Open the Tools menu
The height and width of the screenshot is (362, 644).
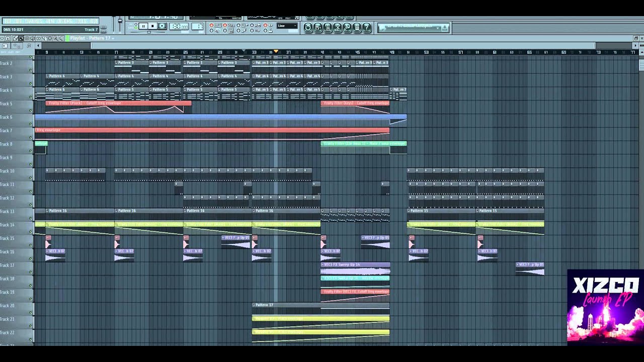(81, 22)
